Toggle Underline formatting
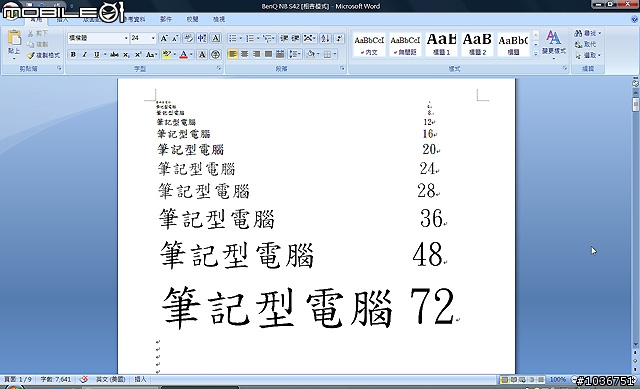 (x=96, y=54)
